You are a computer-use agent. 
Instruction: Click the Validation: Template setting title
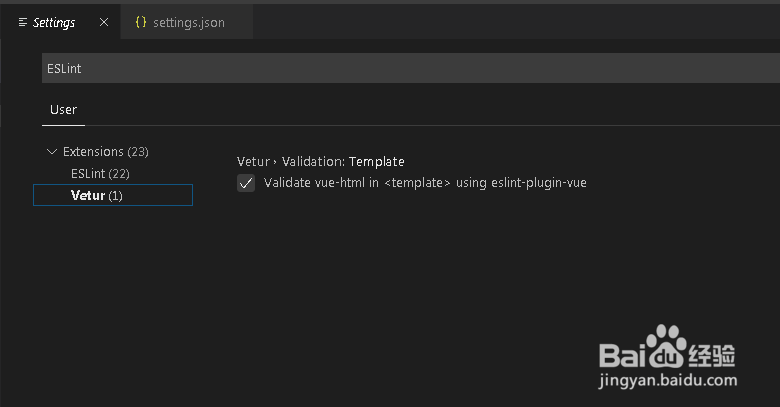[x=343, y=162]
